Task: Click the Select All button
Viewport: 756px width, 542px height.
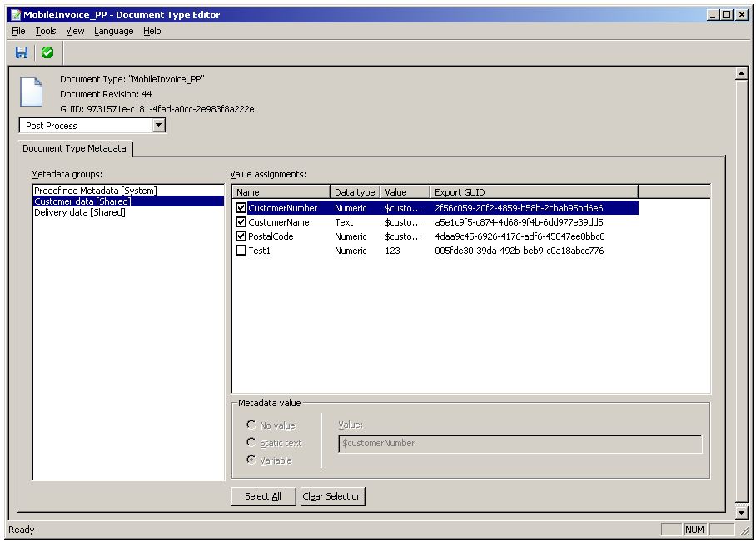Action: coord(263,496)
